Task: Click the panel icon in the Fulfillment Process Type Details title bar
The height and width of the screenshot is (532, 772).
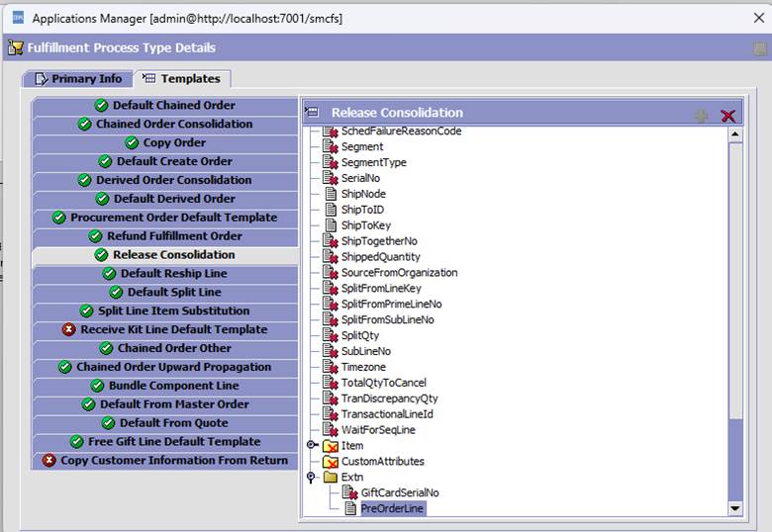Action: point(760,48)
